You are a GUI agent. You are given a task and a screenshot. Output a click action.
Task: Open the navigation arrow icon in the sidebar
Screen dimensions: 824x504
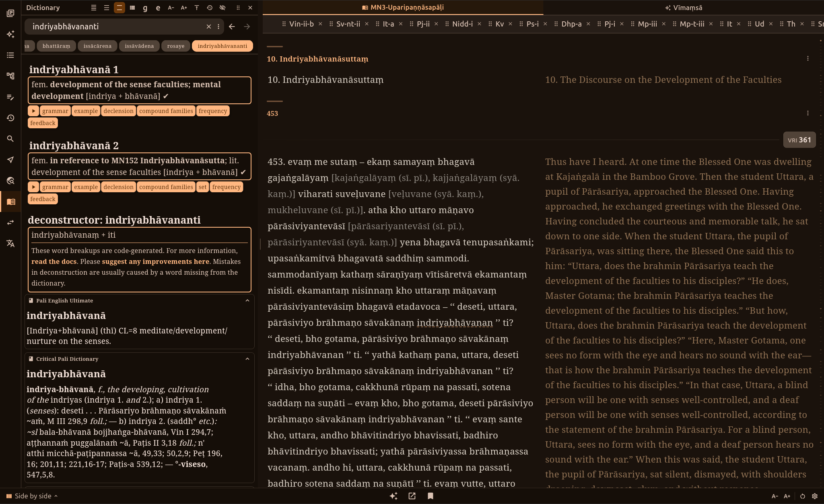point(10,160)
